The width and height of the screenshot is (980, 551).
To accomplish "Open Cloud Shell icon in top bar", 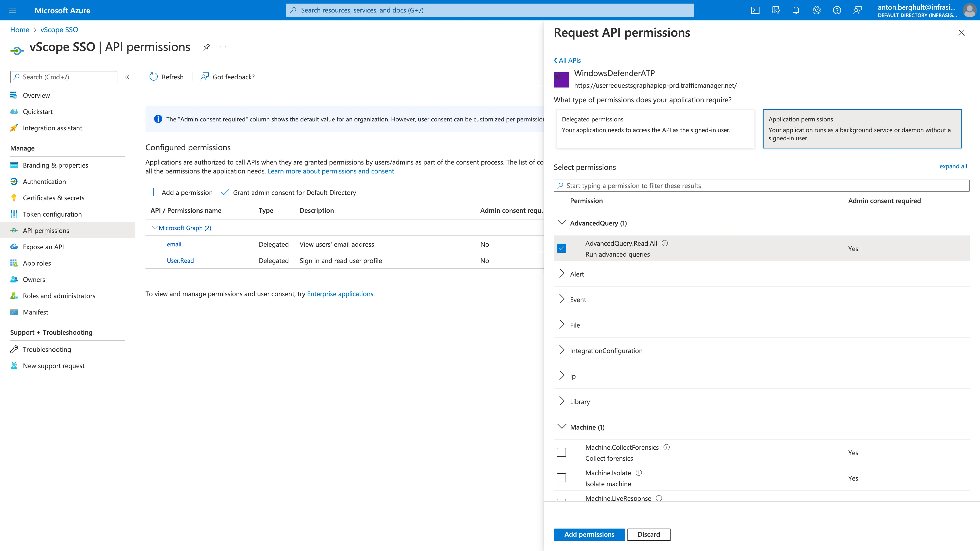I will 755,10.
